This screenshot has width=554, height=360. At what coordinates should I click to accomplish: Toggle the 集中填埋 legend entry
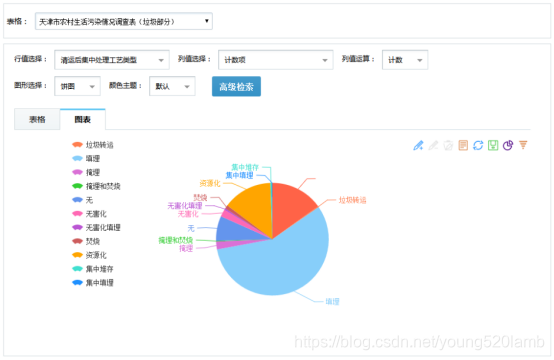93,283
